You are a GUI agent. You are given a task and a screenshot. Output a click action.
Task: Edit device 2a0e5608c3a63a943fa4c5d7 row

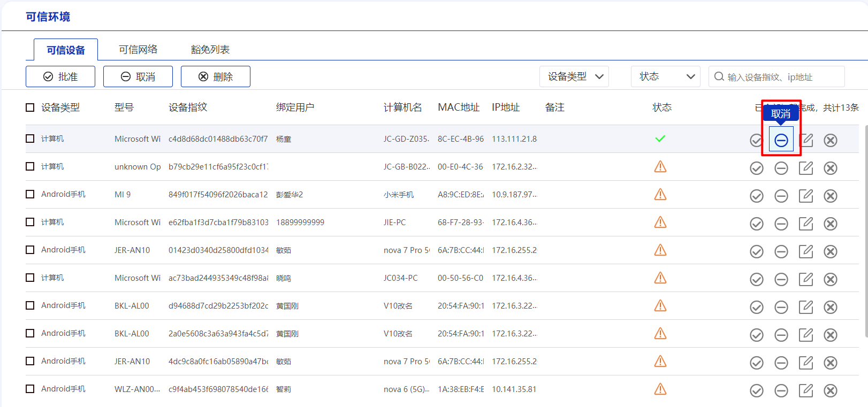[x=806, y=335]
